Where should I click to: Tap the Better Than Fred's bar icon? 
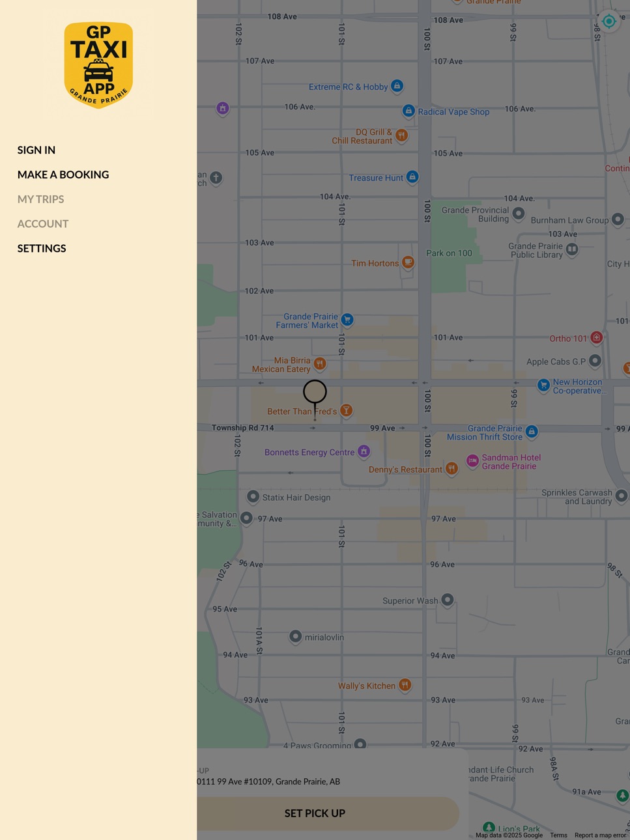[347, 410]
